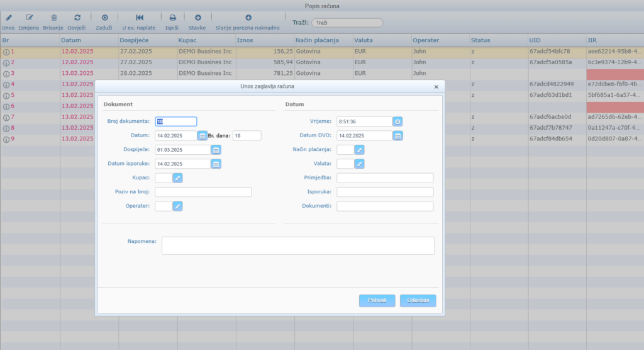Click the Osvježi refresh icon
644x350 pixels.
(77, 18)
